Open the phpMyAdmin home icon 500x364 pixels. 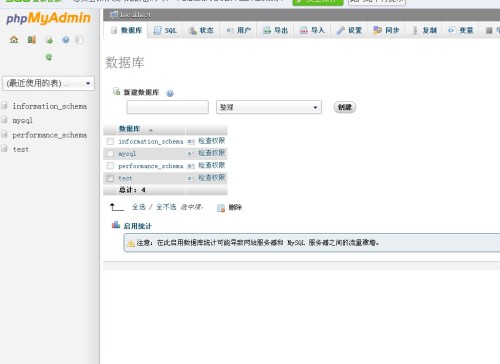pyautogui.click(x=14, y=40)
